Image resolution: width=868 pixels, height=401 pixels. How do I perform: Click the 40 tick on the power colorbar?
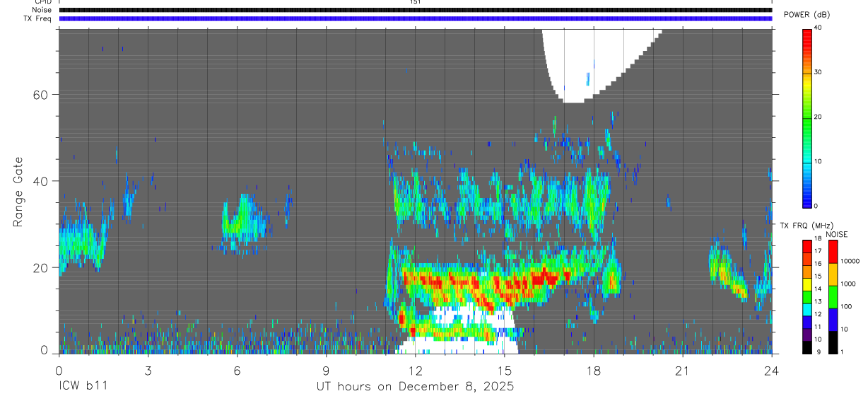(x=819, y=28)
